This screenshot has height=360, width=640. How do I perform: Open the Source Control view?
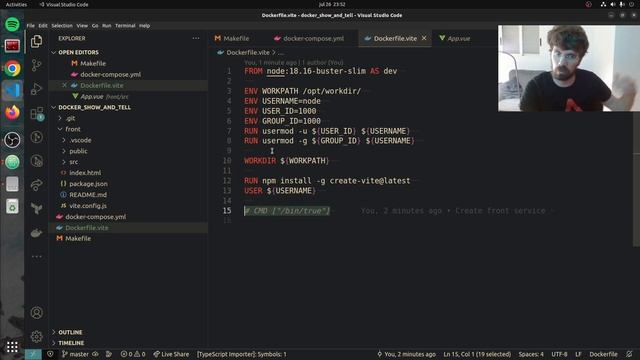pos(36,65)
